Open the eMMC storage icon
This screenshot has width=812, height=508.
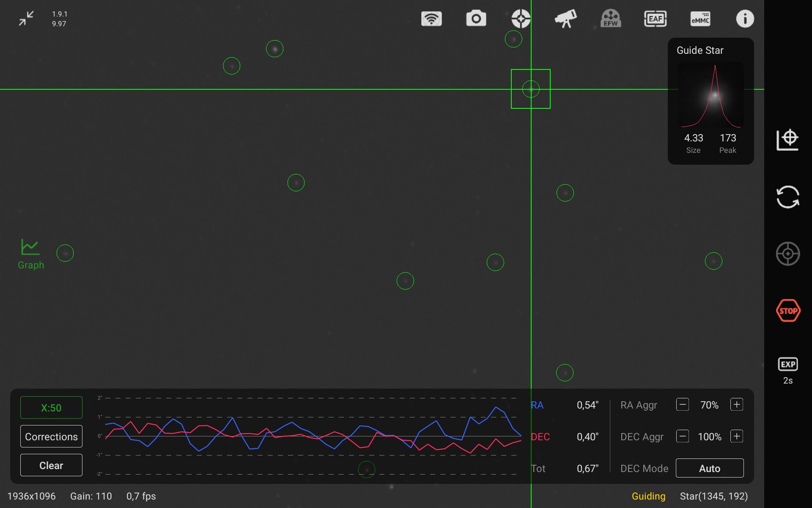tap(700, 19)
